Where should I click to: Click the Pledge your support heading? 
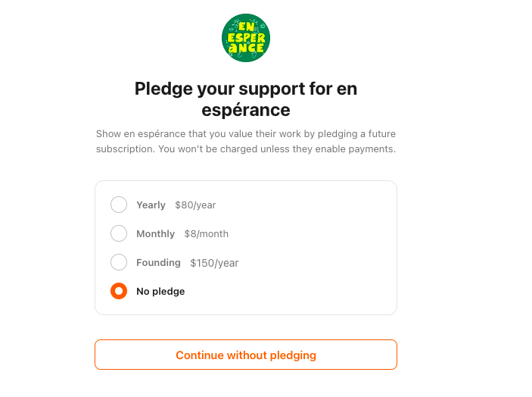[246, 99]
